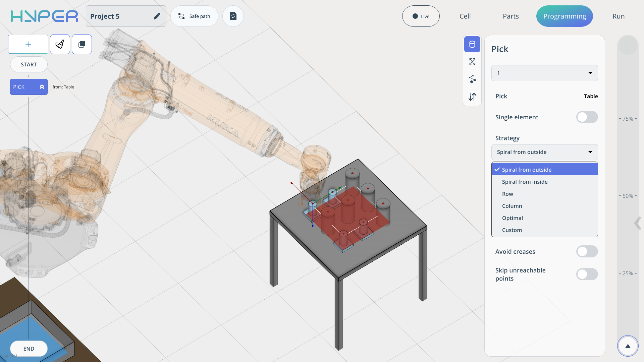Open the pick number dropdown showing 1
The height and width of the screenshot is (362, 644).
(544, 73)
